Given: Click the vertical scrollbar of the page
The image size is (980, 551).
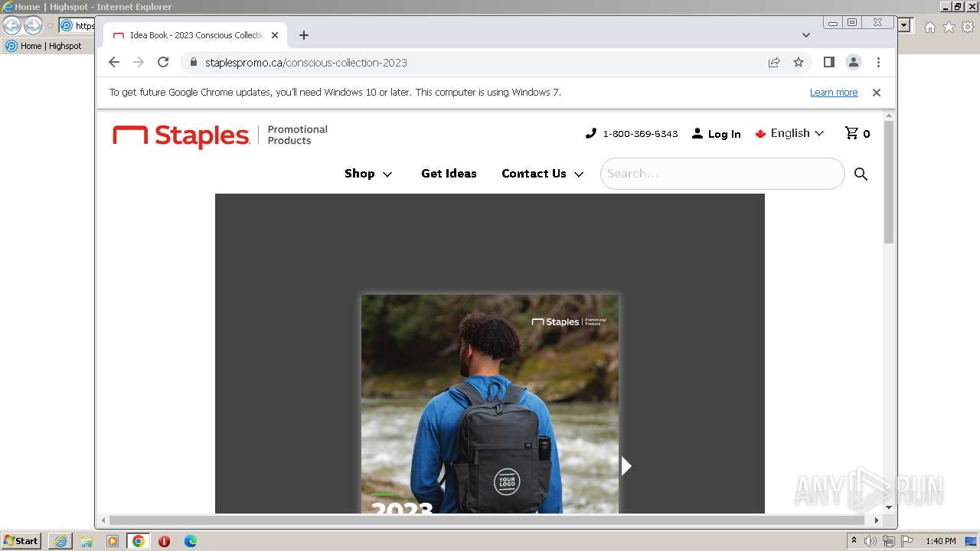Looking at the screenshot, I should (889, 183).
